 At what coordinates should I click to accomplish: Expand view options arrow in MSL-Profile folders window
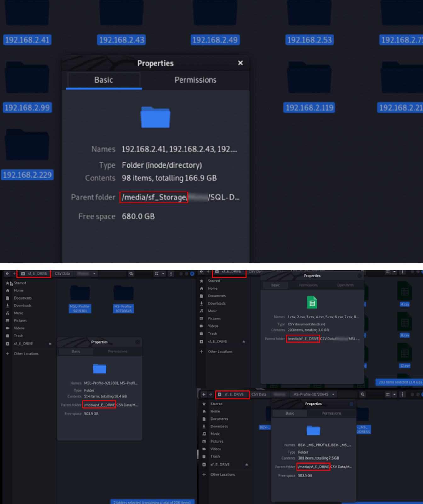click(163, 274)
